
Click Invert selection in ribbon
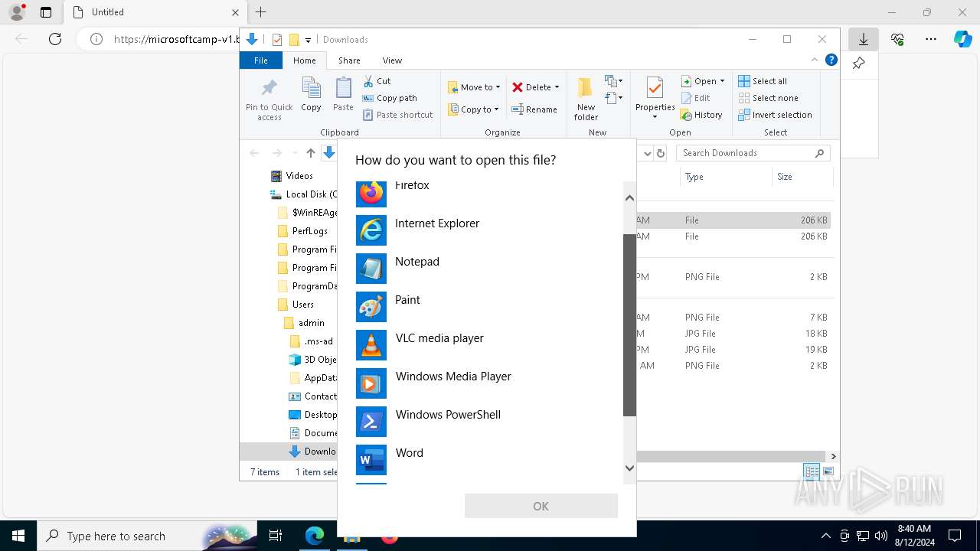(775, 115)
